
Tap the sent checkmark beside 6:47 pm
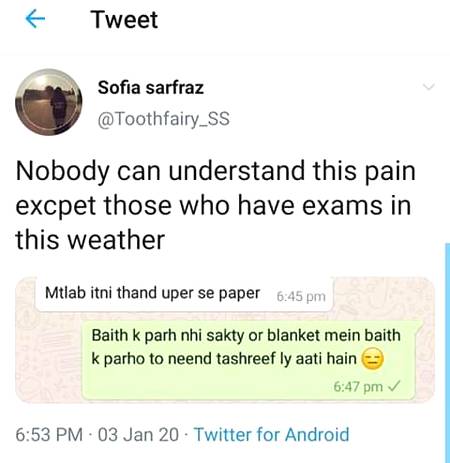click(394, 387)
